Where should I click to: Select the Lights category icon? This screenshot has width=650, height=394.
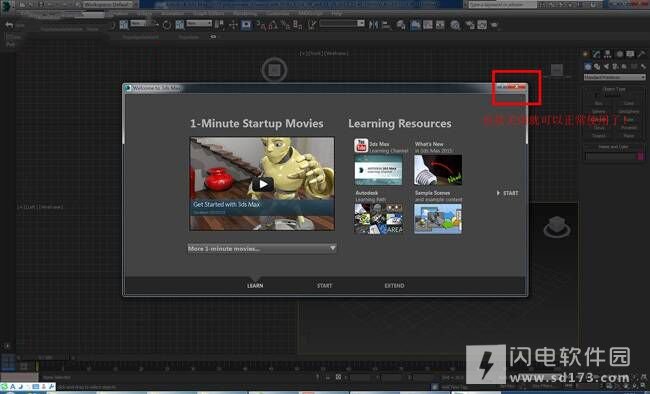(606, 66)
